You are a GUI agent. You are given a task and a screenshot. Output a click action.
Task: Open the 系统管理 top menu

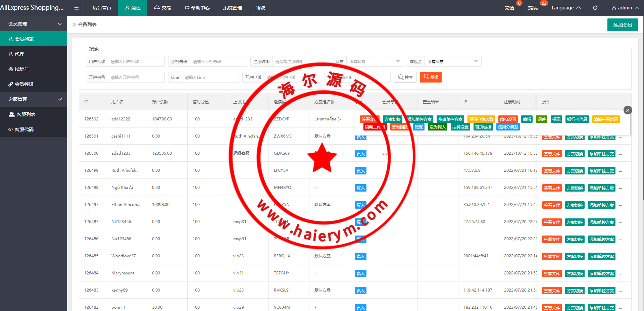click(232, 8)
